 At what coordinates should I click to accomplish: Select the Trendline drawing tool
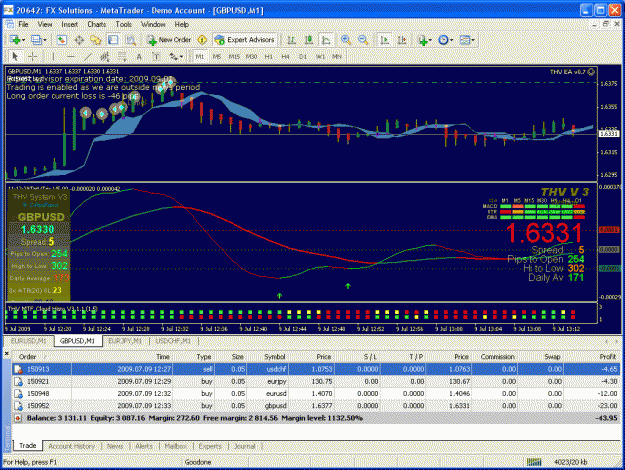point(88,57)
